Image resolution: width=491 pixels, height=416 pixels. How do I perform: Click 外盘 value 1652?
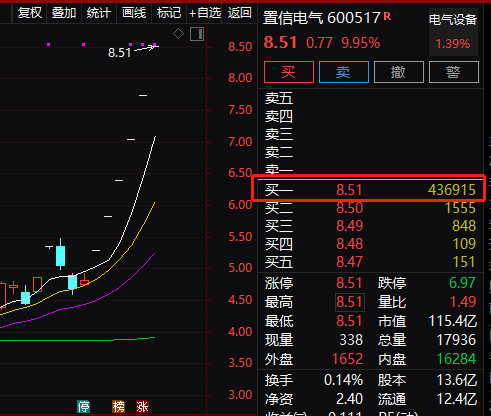point(347,359)
